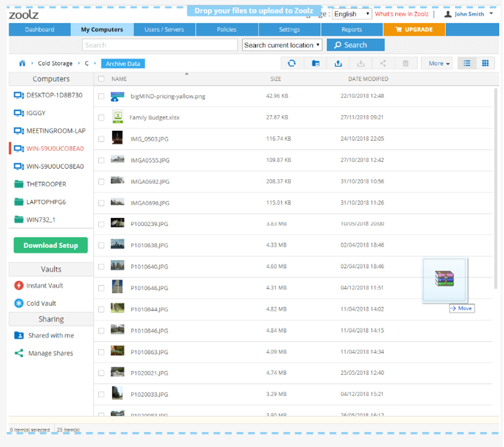Click the trash delete icon

405,63
